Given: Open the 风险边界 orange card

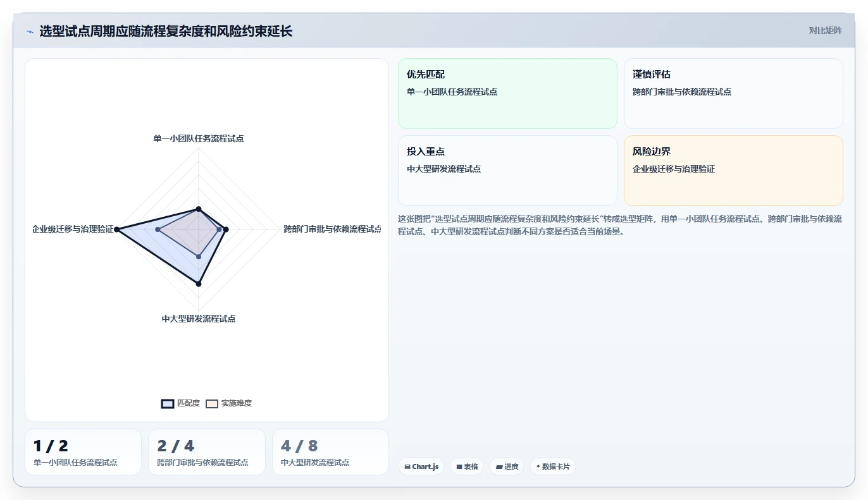Looking at the screenshot, I should (733, 171).
